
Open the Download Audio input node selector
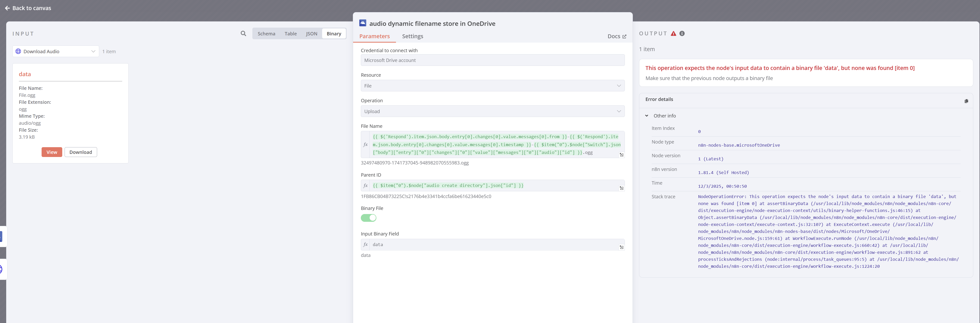click(56, 51)
